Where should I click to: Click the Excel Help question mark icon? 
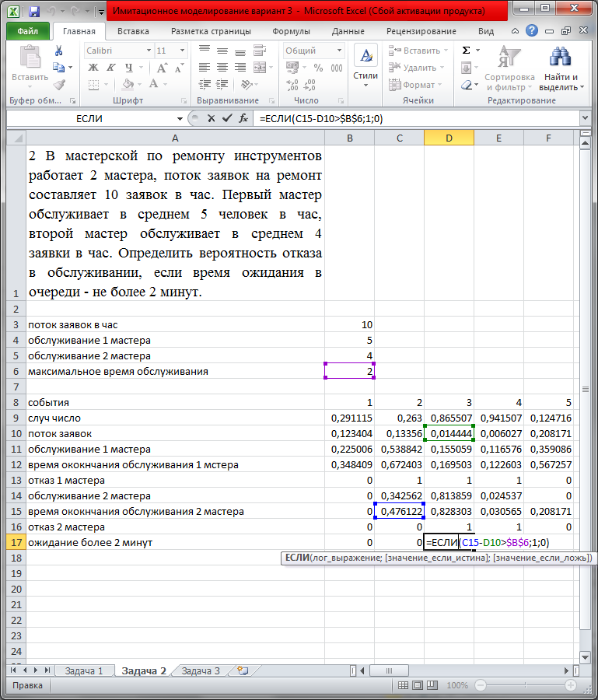(531, 31)
